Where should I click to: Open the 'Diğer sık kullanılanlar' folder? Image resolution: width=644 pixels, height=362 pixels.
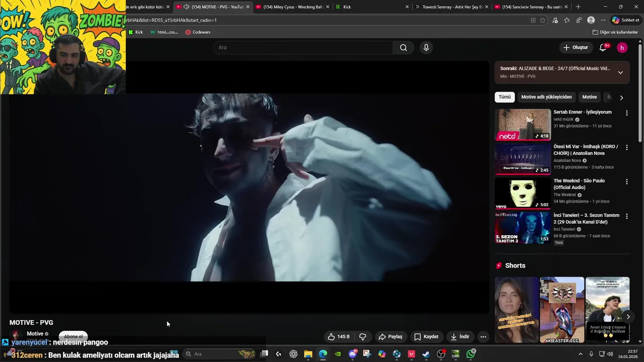(615, 32)
